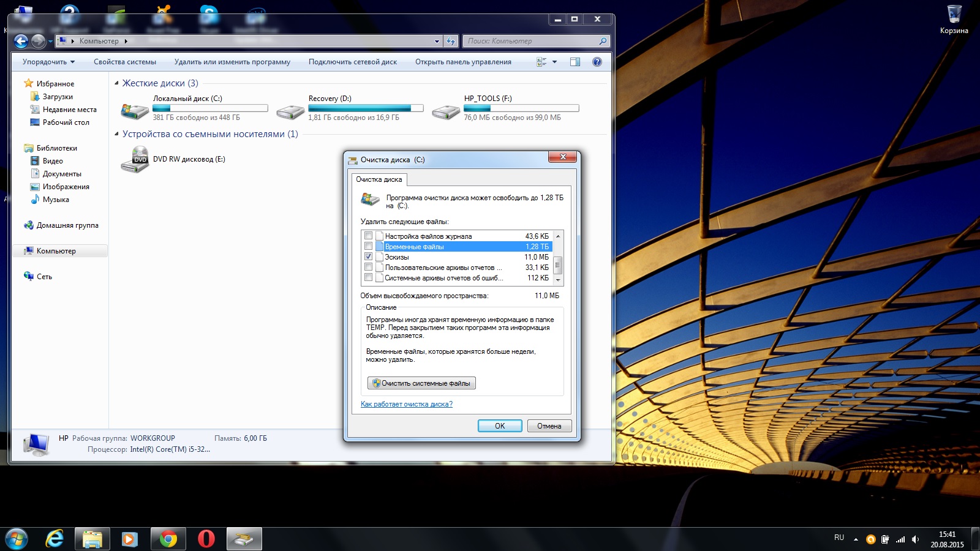Click the power plug tray icon
This screenshot has width=980, height=551.
(885, 539)
